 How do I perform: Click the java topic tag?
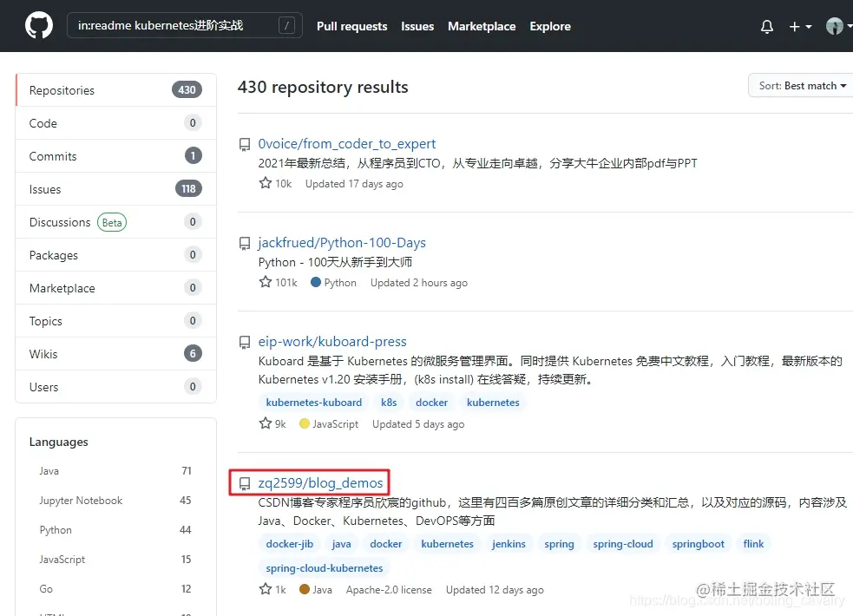[341, 544]
